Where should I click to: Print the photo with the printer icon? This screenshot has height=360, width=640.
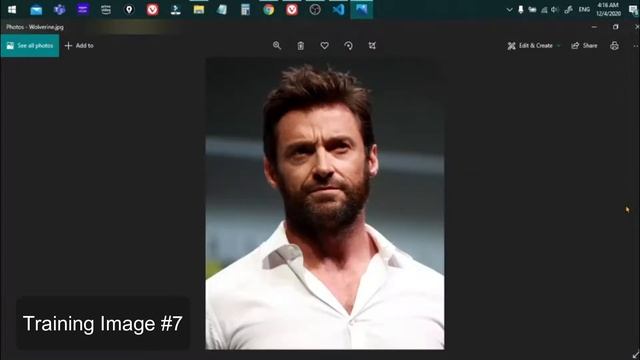point(614,46)
